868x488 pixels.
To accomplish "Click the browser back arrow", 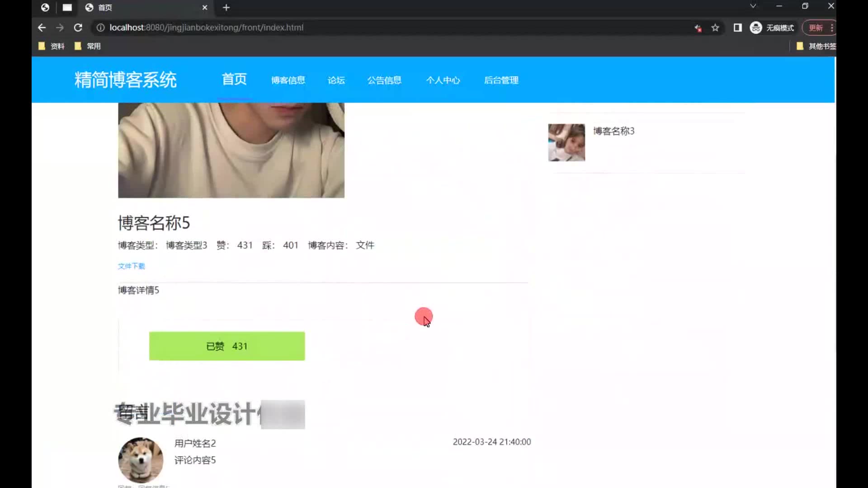I will click(42, 28).
